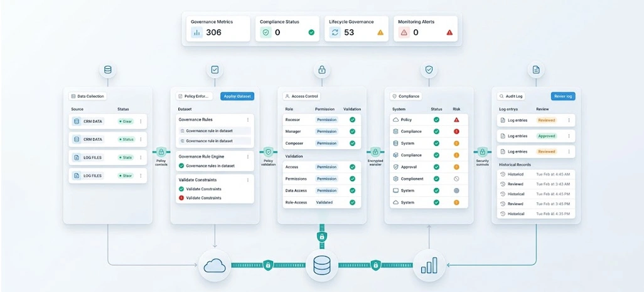Click the Security controls lock connector

click(482, 152)
